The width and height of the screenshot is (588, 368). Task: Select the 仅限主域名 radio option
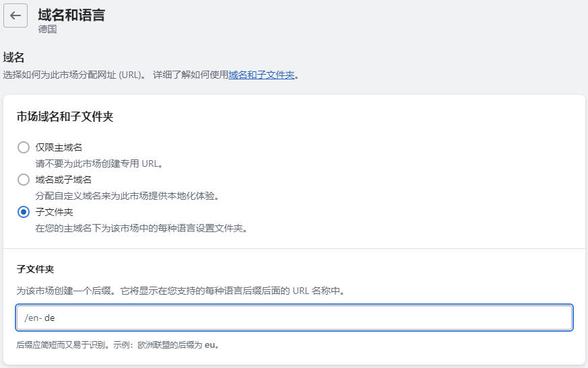[x=24, y=147]
